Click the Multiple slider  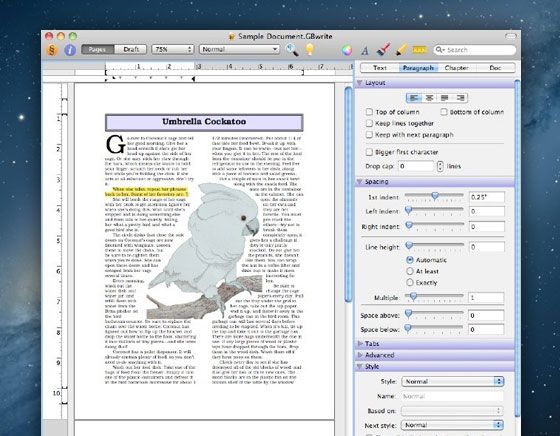[434, 296]
